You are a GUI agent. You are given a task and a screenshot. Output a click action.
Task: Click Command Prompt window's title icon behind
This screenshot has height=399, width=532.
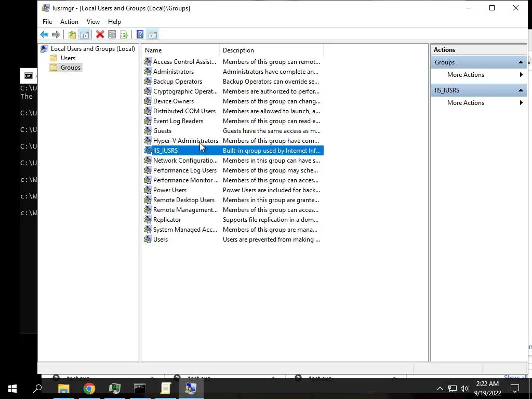point(29,76)
